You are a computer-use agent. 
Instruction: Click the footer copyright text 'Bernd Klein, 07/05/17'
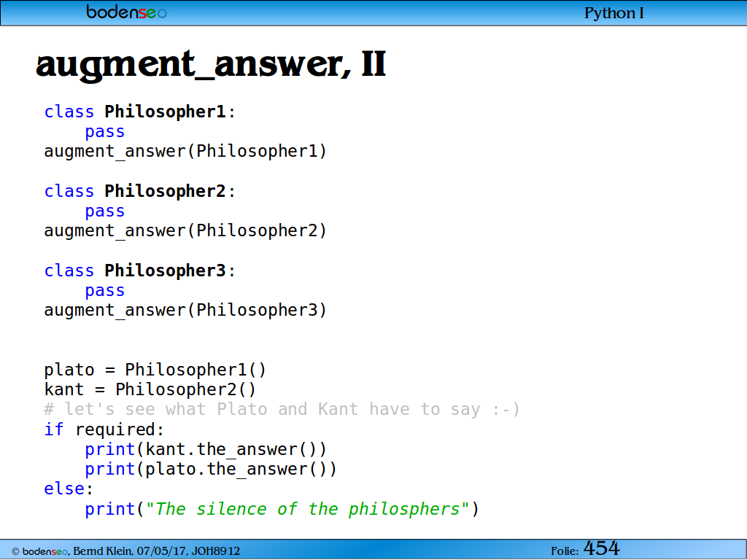pos(131,551)
